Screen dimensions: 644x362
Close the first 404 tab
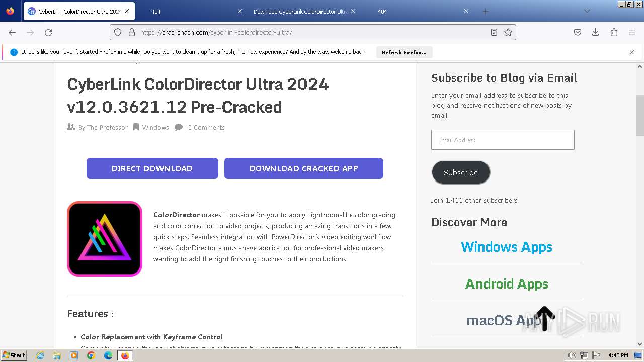[x=239, y=11]
